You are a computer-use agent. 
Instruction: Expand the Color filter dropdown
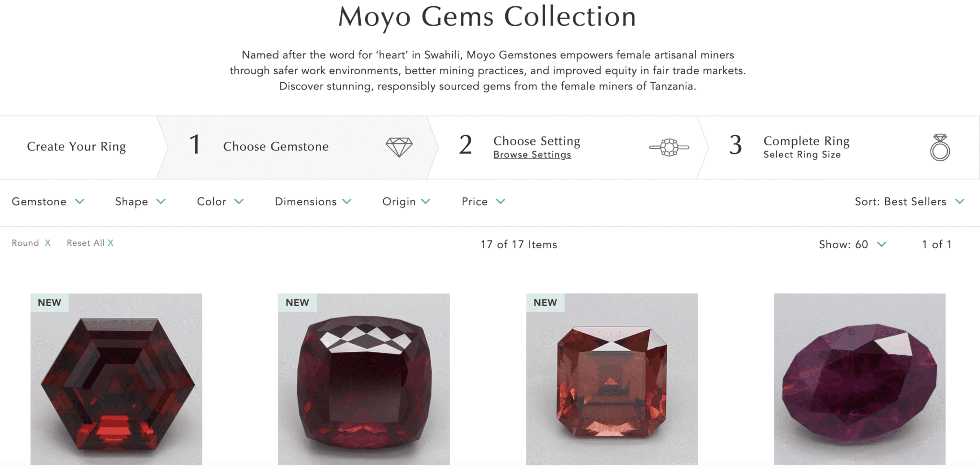pyautogui.click(x=220, y=202)
